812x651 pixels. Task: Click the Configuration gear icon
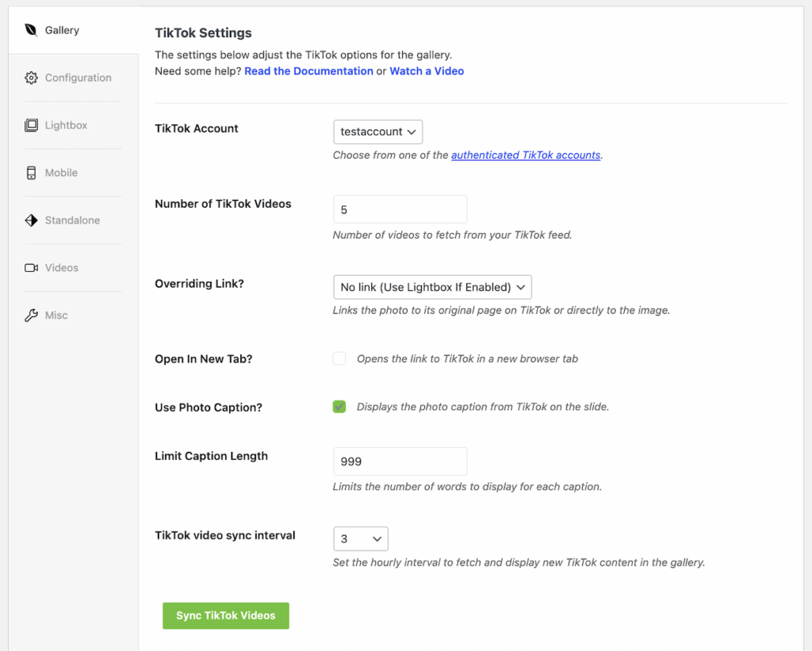tap(31, 78)
